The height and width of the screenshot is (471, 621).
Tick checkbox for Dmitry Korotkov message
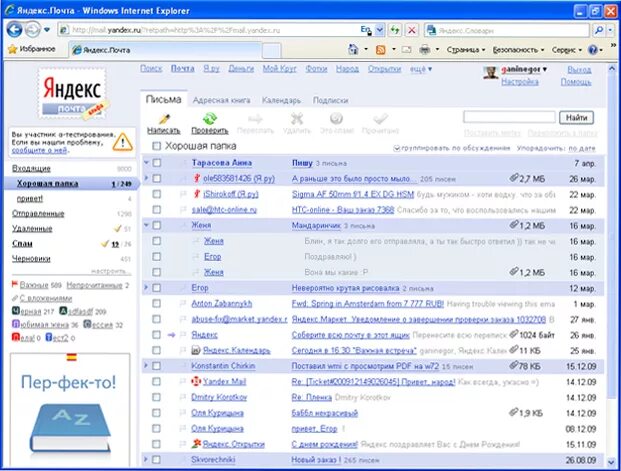click(x=157, y=397)
